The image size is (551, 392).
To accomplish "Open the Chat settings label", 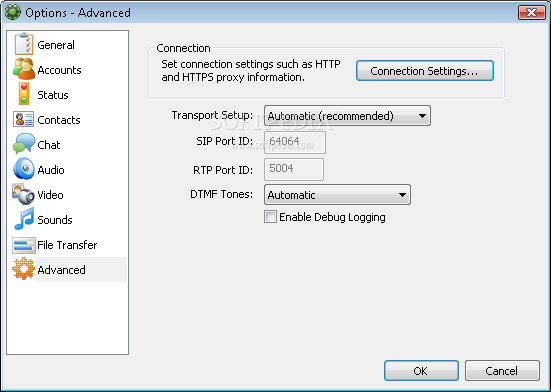I will click(48, 145).
